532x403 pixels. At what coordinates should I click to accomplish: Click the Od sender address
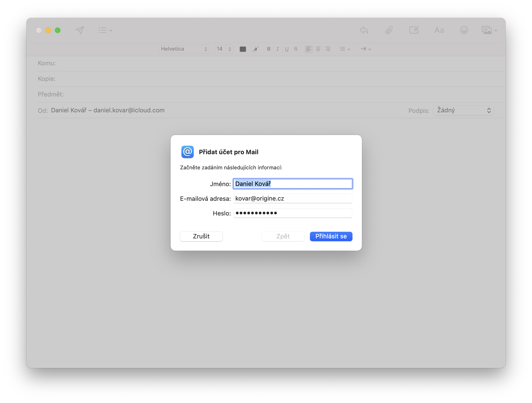(x=108, y=110)
